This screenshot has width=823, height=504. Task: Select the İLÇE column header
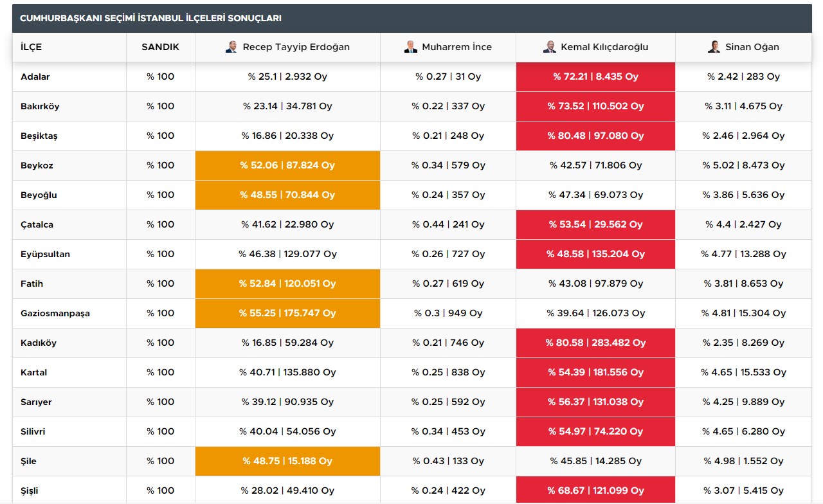point(32,46)
